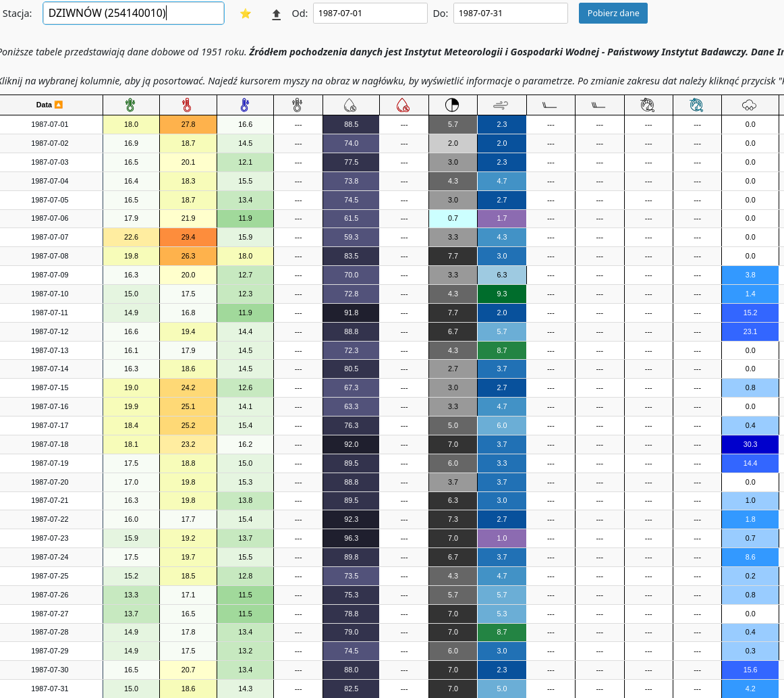Click humidity value 59.3 on 1987-07-07

pos(351,237)
